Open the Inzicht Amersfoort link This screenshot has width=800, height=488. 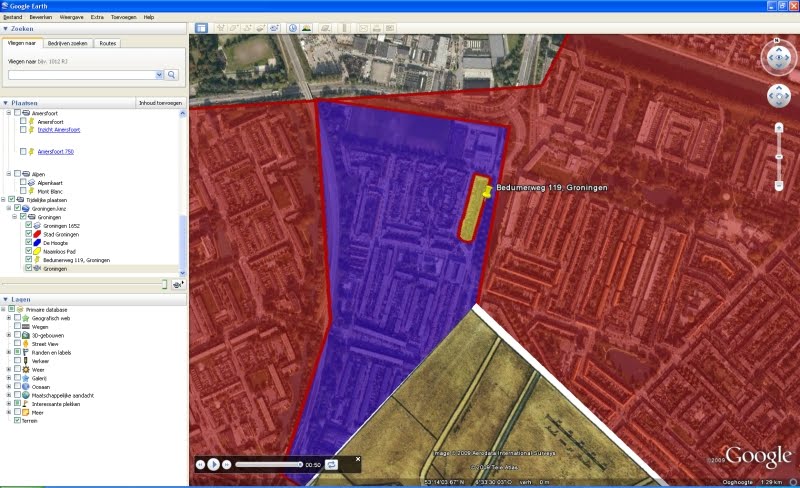pyautogui.click(x=59, y=130)
